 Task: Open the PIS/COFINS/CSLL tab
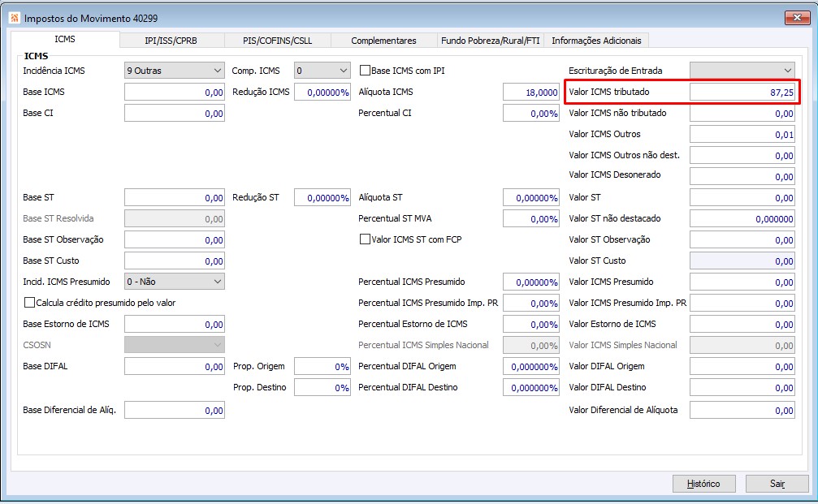click(278, 41)
